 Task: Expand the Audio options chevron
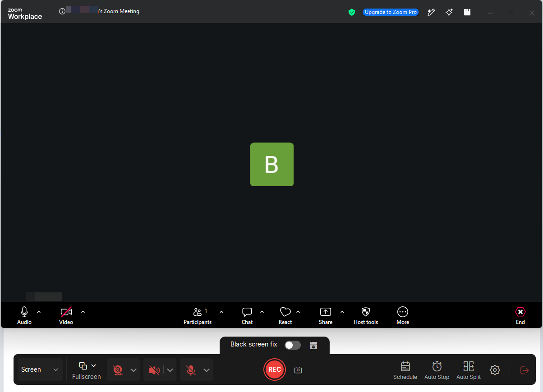[39, 312]
